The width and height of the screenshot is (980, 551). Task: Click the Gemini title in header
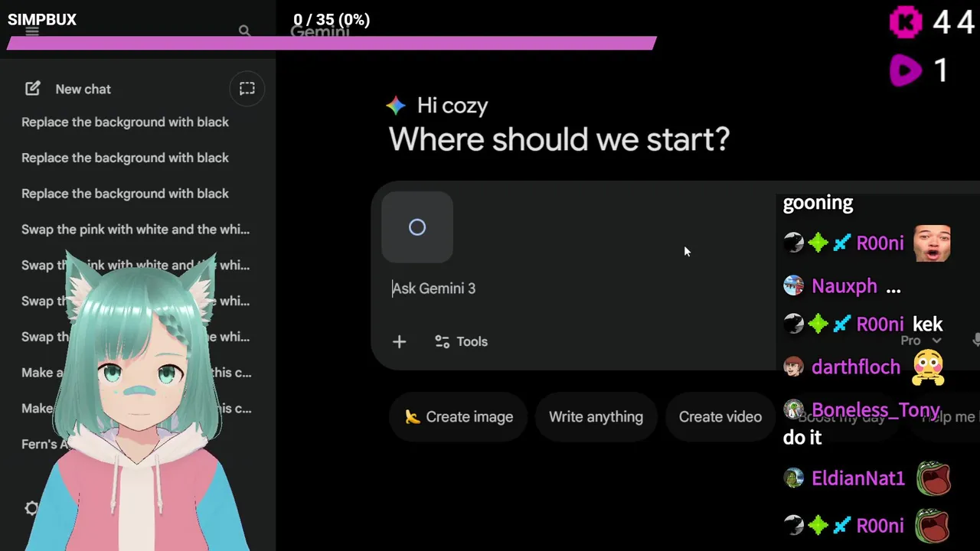(x=320, y=31)
